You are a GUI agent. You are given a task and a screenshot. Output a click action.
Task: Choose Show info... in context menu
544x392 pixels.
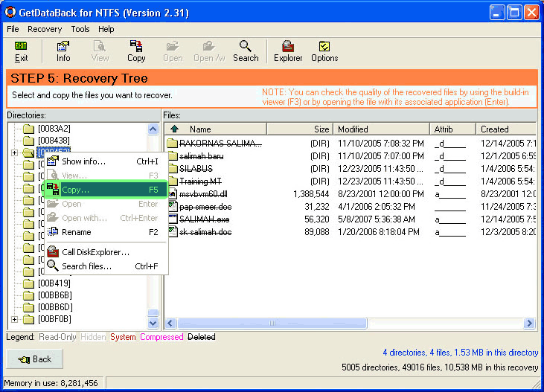click(x=106, y=161)
